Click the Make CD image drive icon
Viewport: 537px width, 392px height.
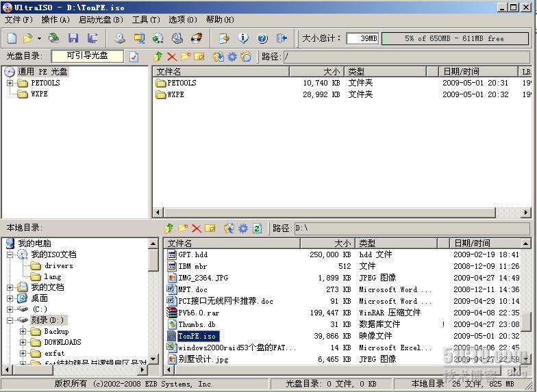click(x=120, y=38)
